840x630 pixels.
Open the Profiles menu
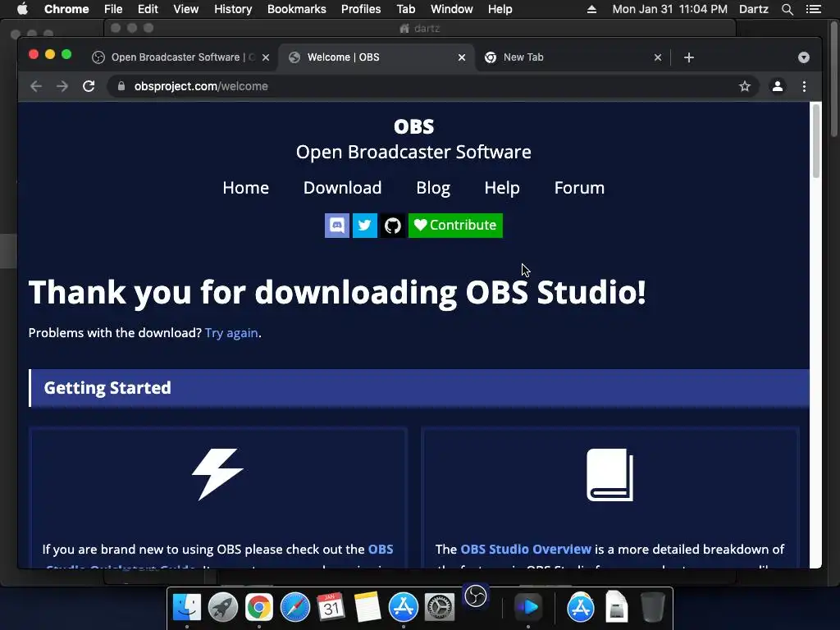point(361,9)
